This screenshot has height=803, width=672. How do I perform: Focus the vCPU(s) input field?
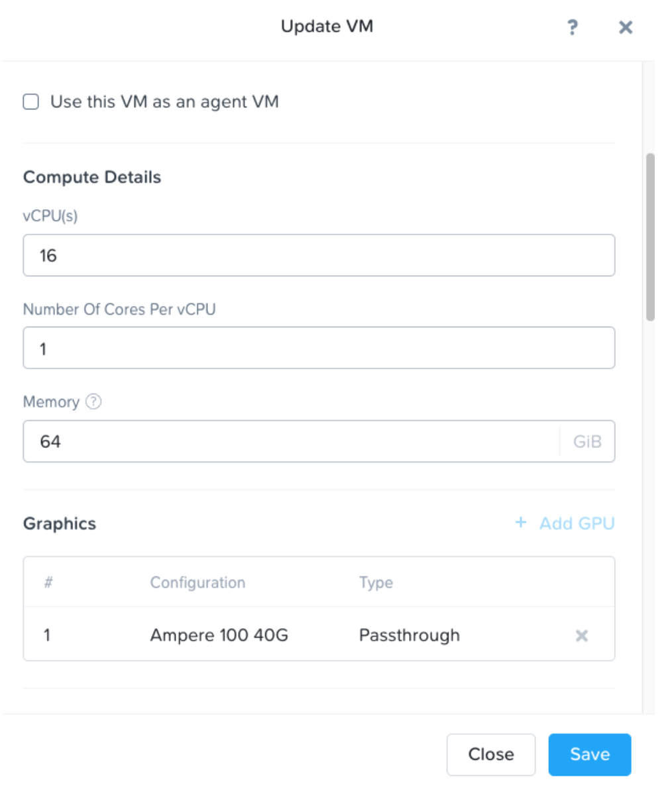point(319,255)
